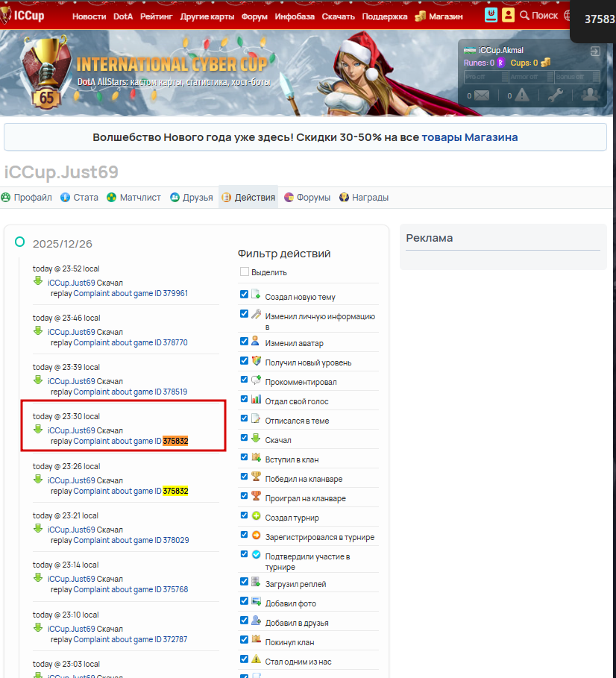Toggle the Bonus off switch
616x678 pixels.
(577, 77)
